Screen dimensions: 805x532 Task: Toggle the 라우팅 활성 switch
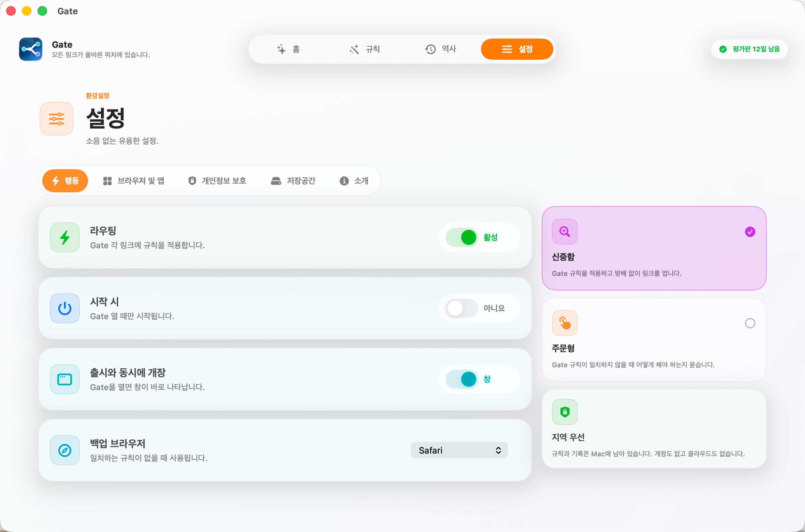click(462, 237)
